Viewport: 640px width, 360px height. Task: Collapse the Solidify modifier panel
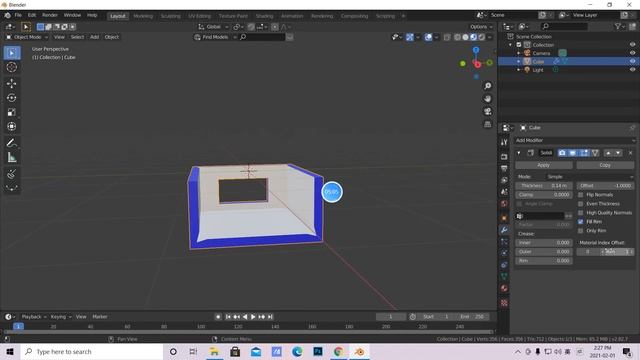coord(519,153)
